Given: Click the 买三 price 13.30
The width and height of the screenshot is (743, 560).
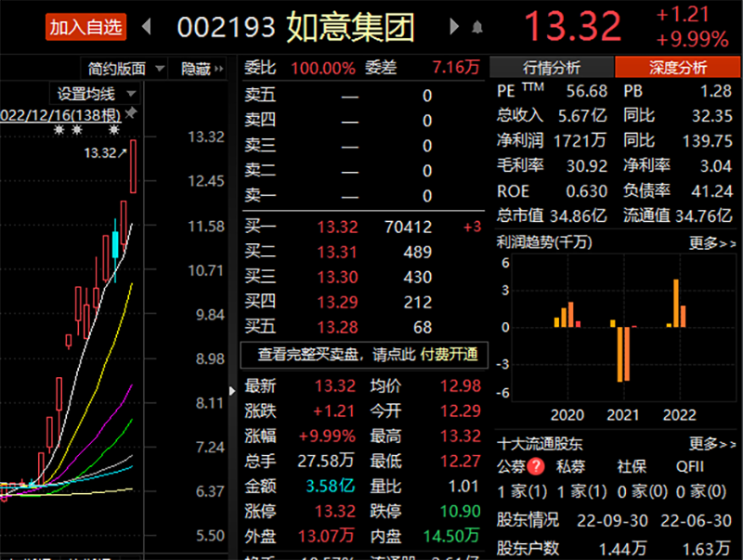Looking at the screenshot, I should 337,277.
